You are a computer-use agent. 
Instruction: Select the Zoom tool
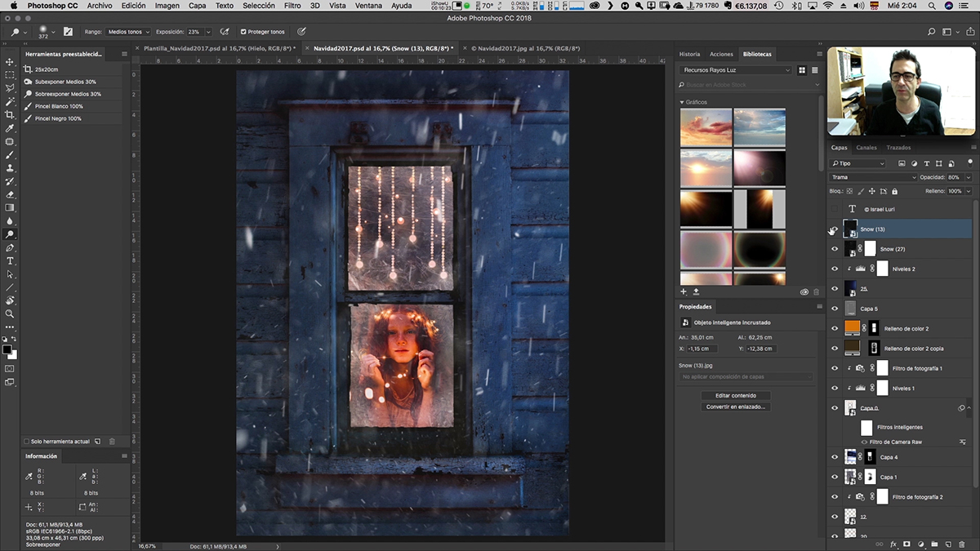10,313
